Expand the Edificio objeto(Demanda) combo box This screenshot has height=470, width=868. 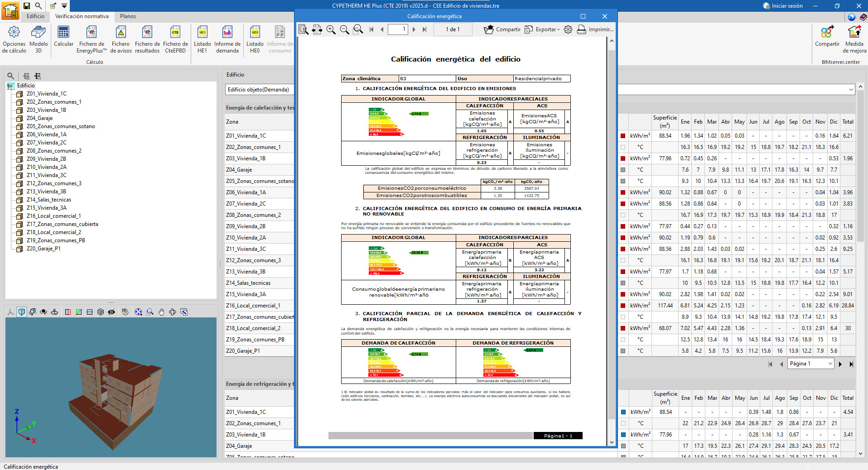pyautogui.click(x=851, y=90)
